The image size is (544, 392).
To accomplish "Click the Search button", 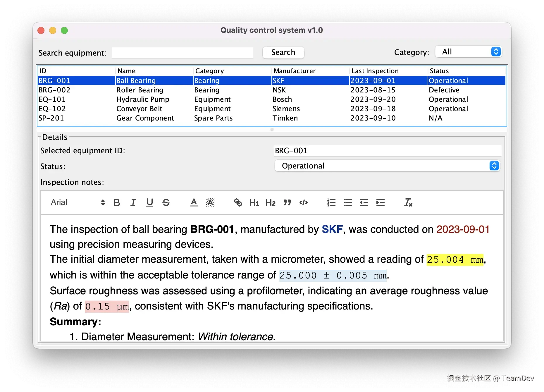I will click(283, 53).
